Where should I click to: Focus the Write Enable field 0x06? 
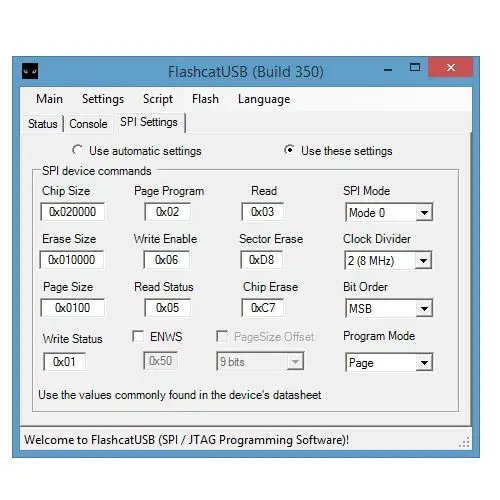click(x=166, y=260)
